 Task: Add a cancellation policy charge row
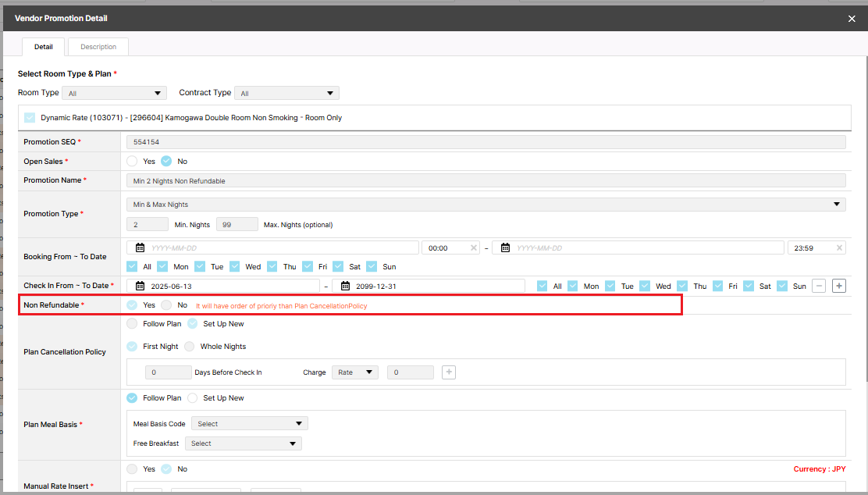(449, 372)
